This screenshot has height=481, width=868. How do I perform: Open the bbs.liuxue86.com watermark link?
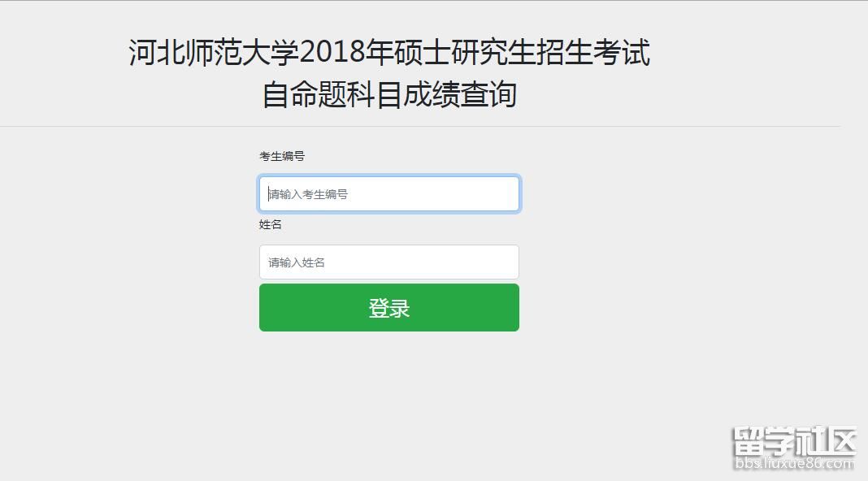(x=794, y=464)
